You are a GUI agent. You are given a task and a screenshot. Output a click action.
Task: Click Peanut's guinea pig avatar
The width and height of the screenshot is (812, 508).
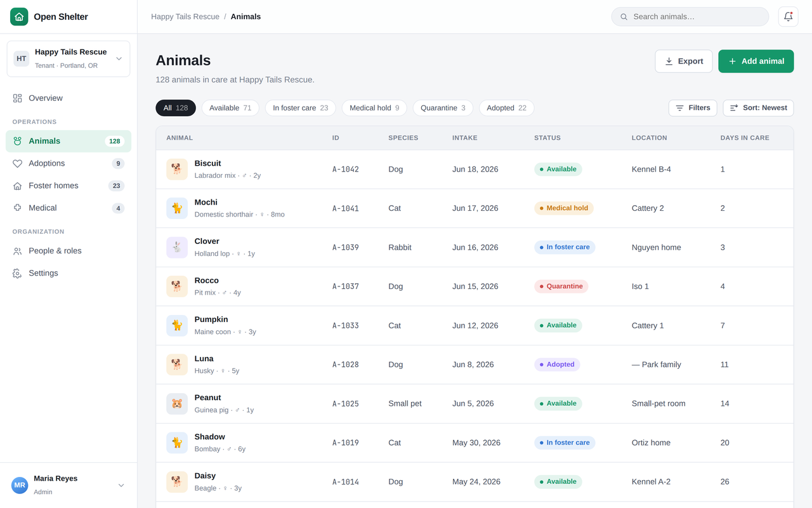pos(177,403)
